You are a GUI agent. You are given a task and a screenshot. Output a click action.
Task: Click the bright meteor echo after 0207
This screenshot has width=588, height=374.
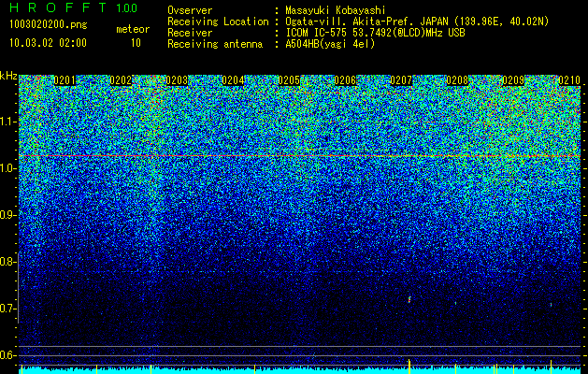409,299
